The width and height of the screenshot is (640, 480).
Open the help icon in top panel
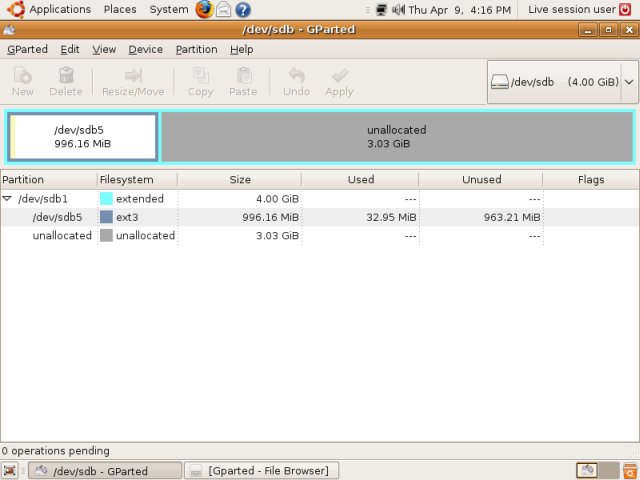click(243, 10)
